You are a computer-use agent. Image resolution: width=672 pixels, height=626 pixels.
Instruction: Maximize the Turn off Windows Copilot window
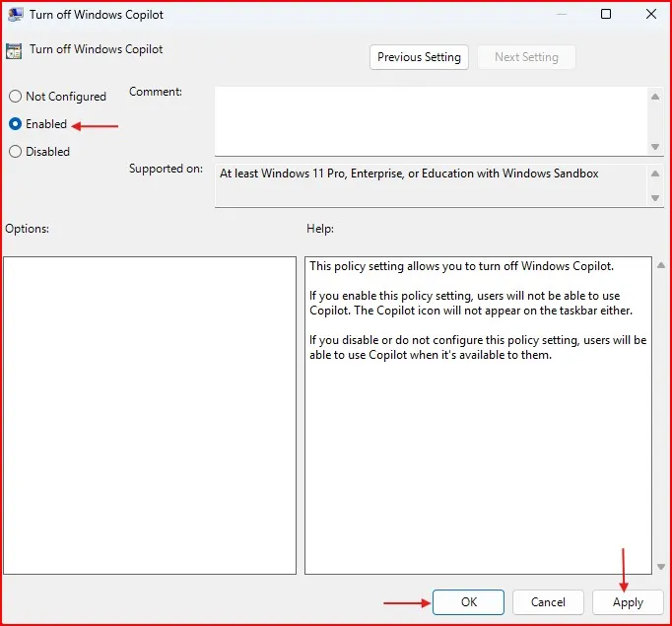606,14
